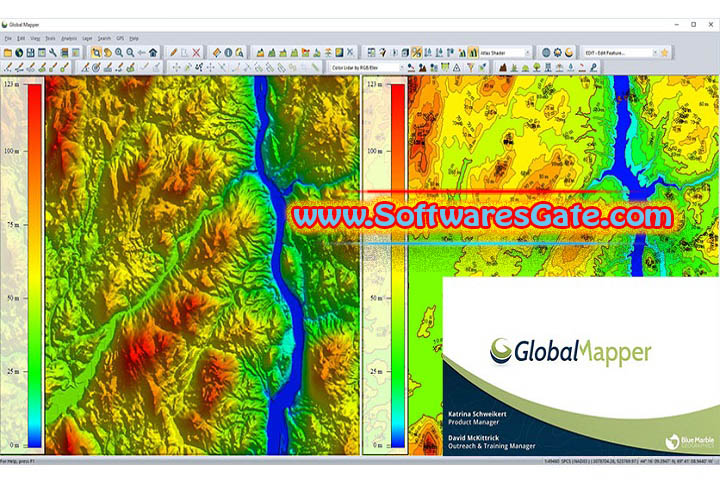Viewport: 720px width, 480px height.
Task: Click the Open Data File folder icon
Action: click(x=8, y=53)
